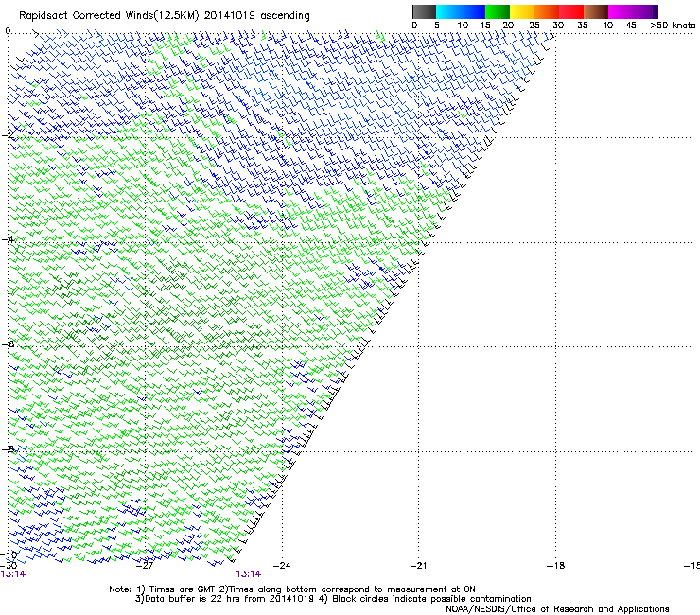The width and height of the screenshot is (700, 615).
Task: Click the dark purple 45-50 knots legend segment
Action: 645,11
